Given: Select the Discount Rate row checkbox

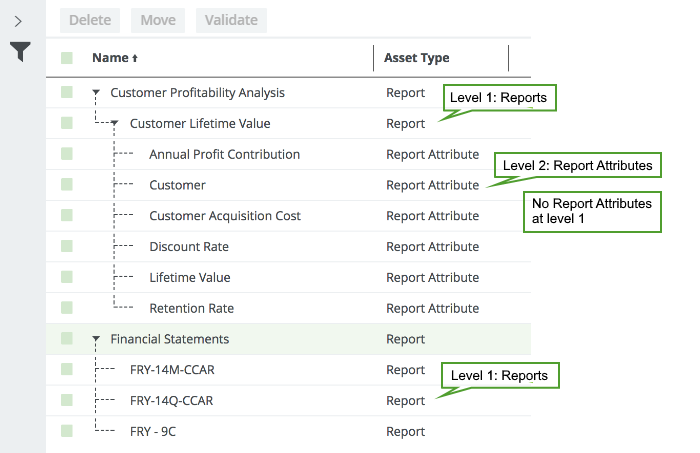Looking at the screenshot, I should [67, 247].
